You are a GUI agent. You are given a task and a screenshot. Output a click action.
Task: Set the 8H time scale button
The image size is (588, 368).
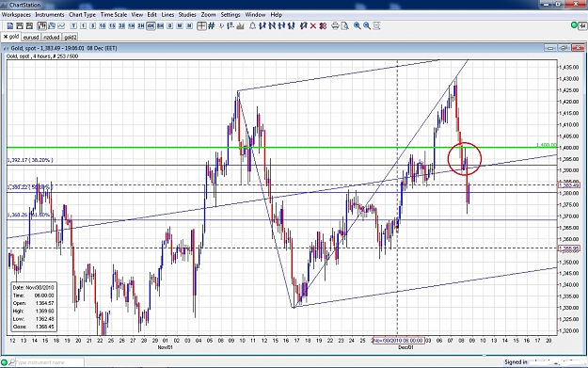click(x=161, y=26)
